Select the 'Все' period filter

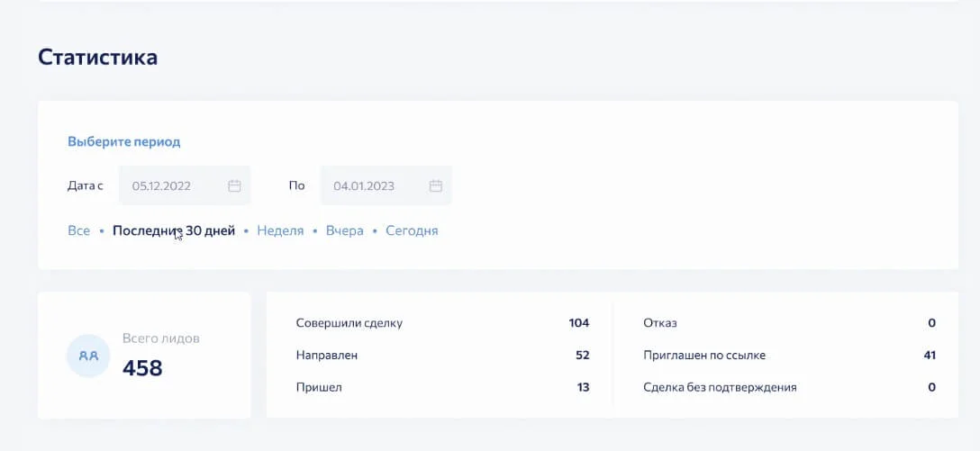pyautogui.click(x=78, y=230)
